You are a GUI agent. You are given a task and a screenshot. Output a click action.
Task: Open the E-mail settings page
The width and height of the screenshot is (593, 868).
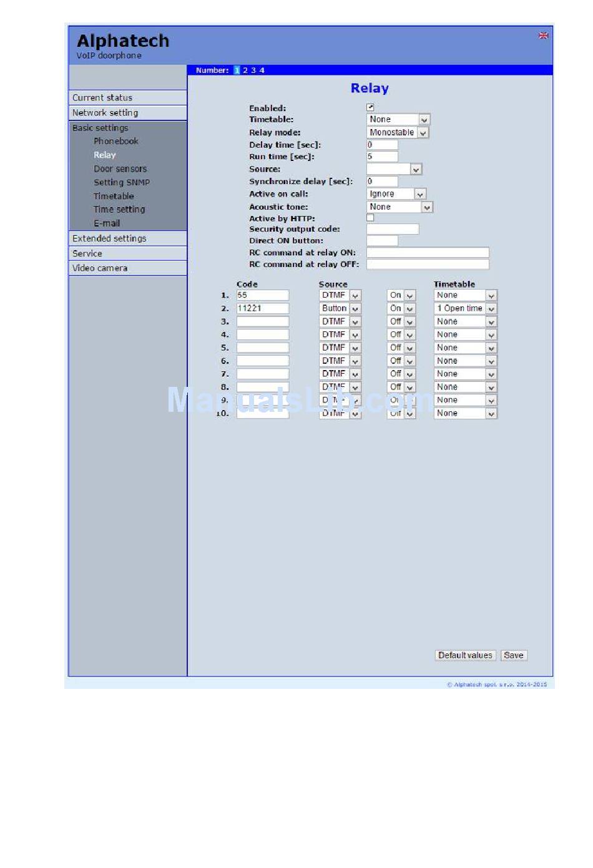107,223
